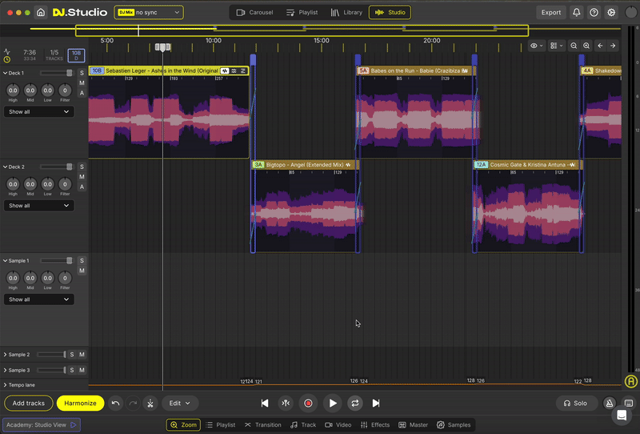Play the mix
640x434 pixels.
333,403
